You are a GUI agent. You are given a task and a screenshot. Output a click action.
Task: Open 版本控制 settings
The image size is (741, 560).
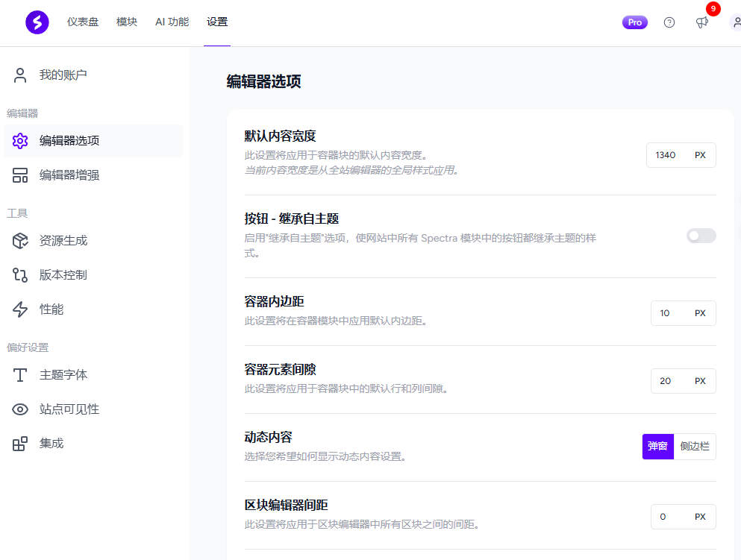click(x=93, y=275)
